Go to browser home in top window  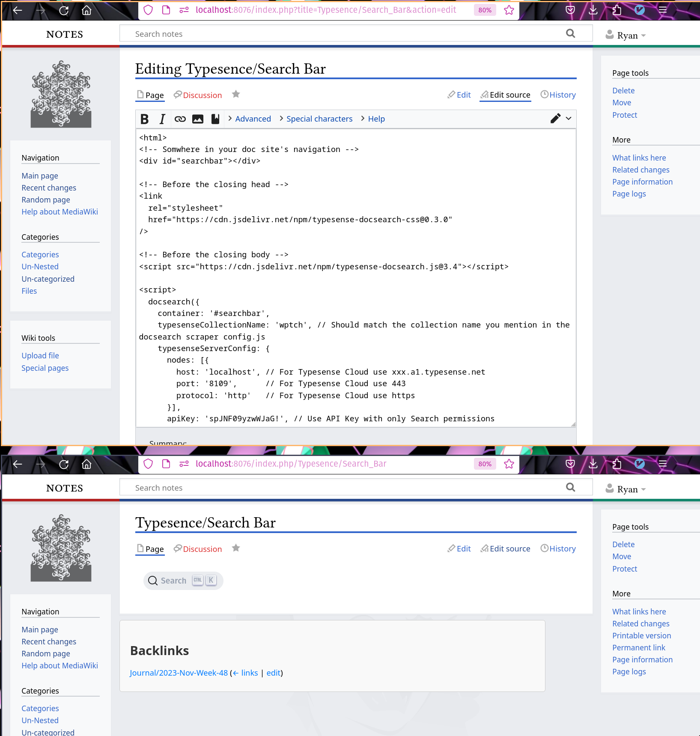click(86, 10)
